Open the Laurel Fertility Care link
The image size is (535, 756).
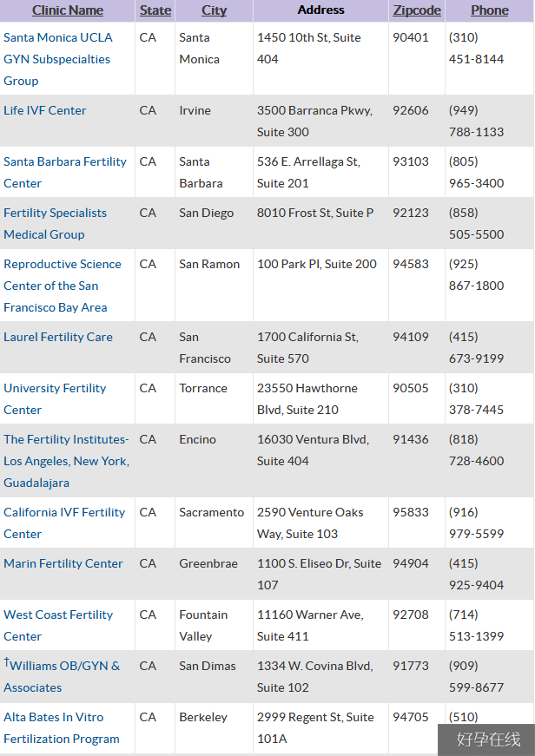[x=58, y=337]
